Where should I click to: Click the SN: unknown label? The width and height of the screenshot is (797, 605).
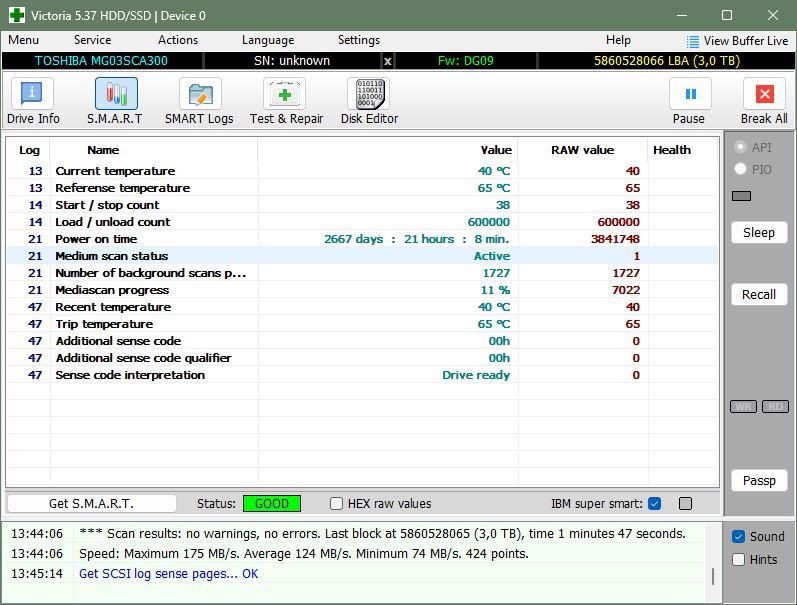coord(292,61)
